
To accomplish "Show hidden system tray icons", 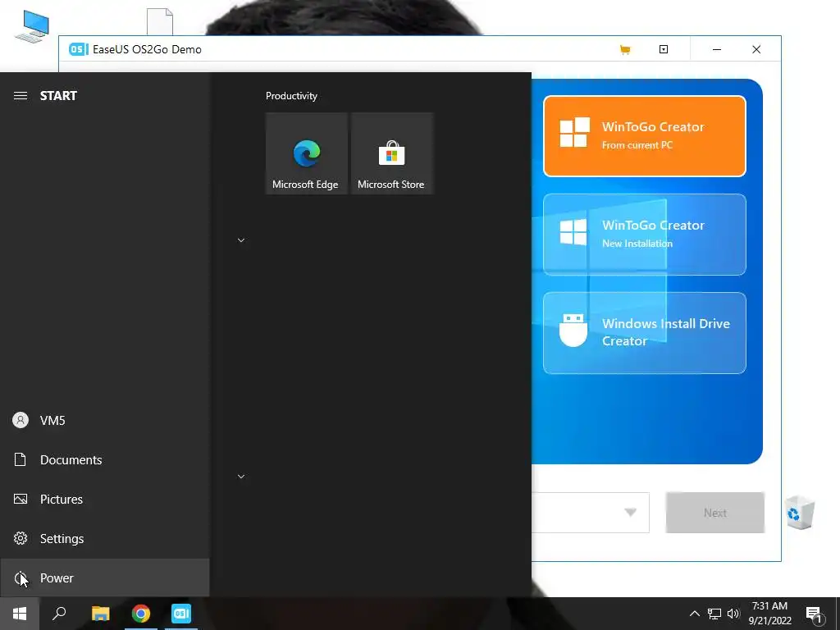I will click(694, 614).
